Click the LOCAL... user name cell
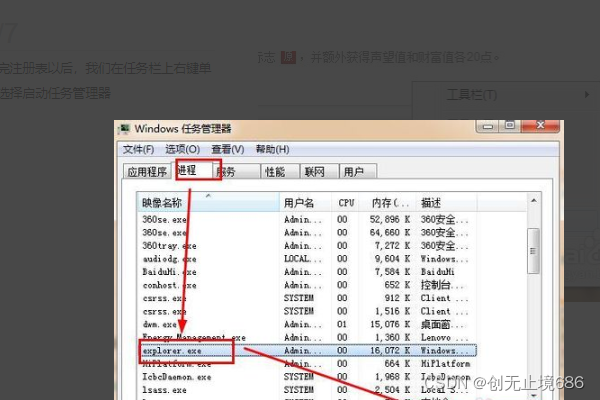This screenshot has width=600, height=400. coord(303,259)
